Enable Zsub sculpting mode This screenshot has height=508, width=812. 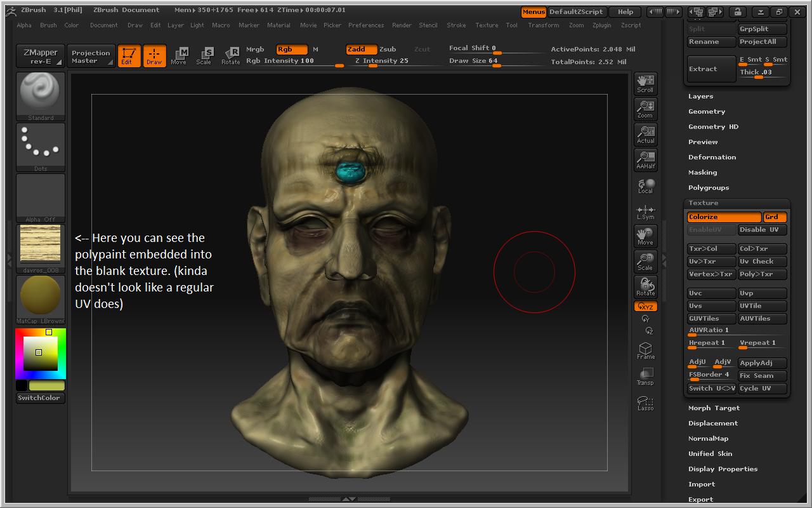coord(388,50)
